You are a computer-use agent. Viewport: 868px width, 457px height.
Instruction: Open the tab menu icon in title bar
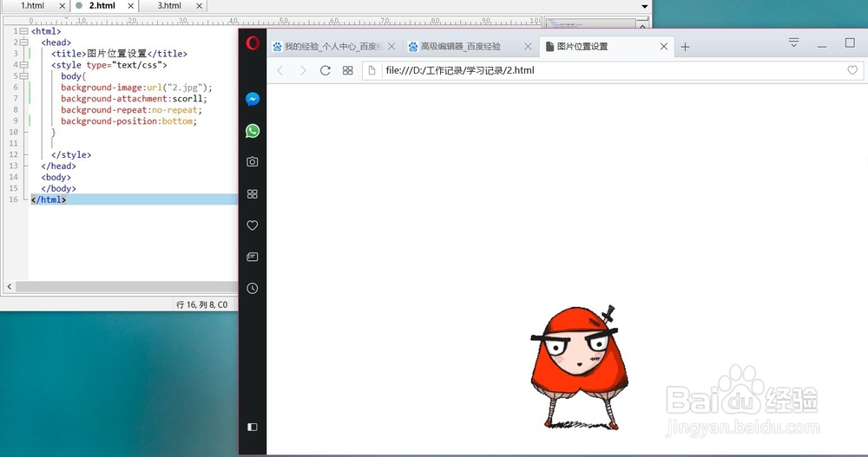[x=794, y=42]
